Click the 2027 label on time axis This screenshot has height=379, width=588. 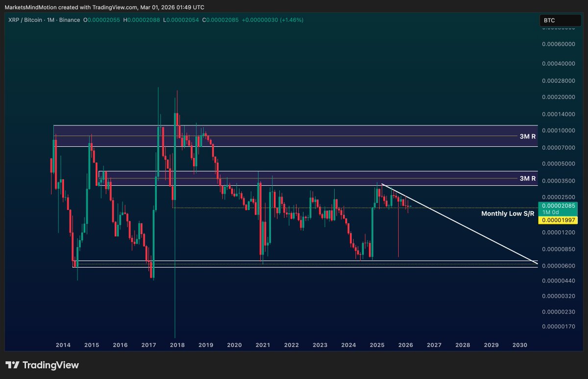pyautogui.click(x=434, y=345)
